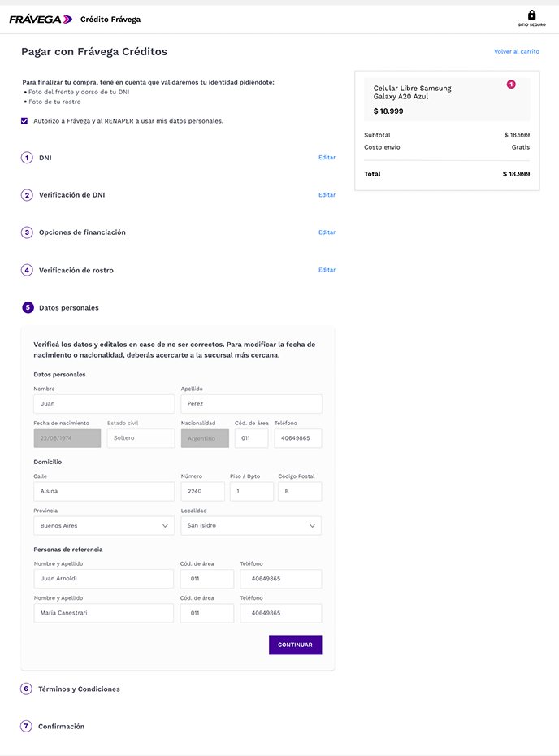Viewport: 559px width, 756px height.
Task: Click the Gratis shipping cost value
Action: pyautogui.click(x=521, y=147)
